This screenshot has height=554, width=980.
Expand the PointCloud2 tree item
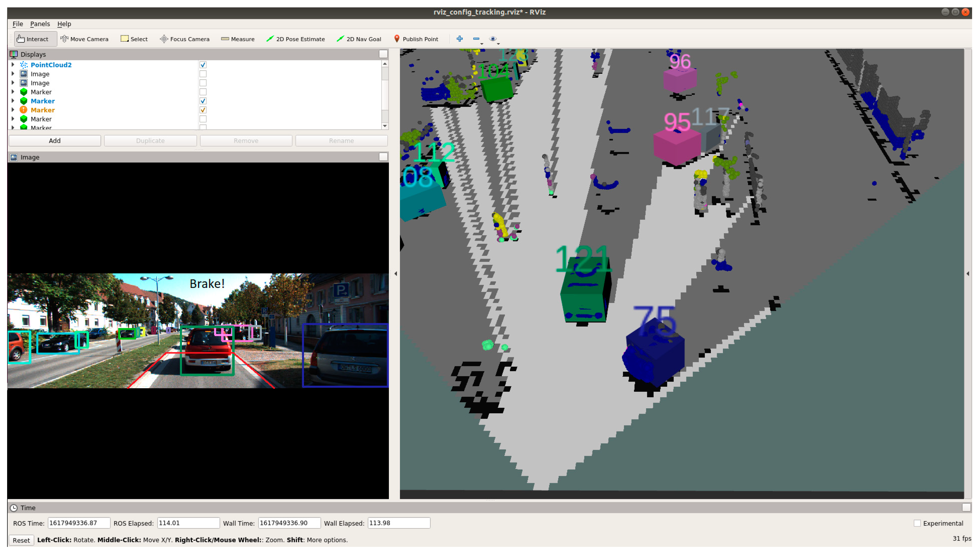click(x=13, y=65)
